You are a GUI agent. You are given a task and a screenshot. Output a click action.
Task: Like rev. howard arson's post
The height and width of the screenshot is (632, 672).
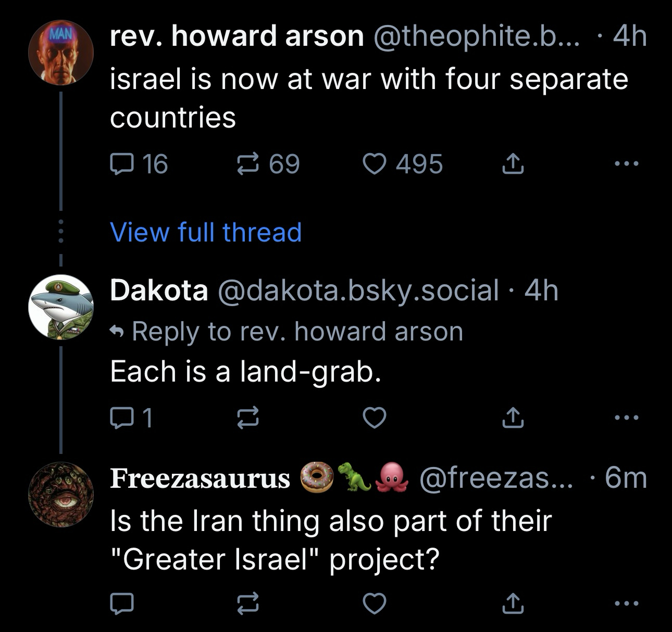coord(375,164)
